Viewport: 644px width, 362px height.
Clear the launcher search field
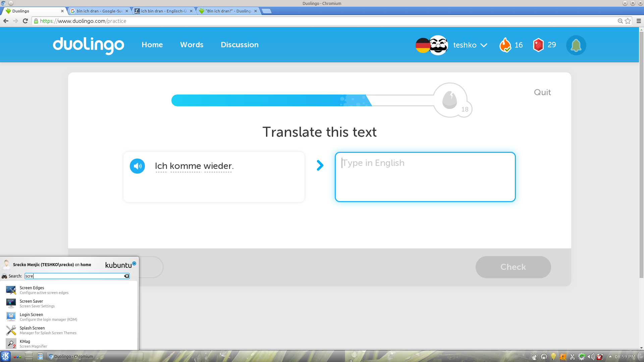126,276
